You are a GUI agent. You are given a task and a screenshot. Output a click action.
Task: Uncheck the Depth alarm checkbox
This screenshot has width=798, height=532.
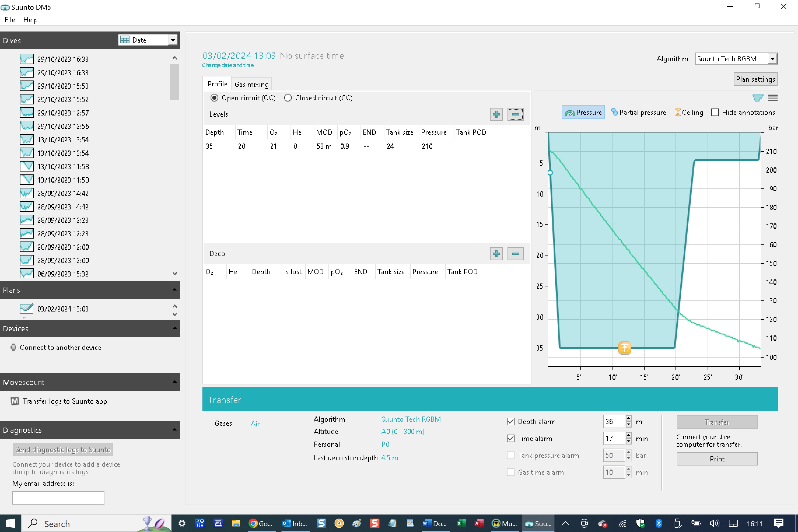pyautogui.click(x=510, y=421)
